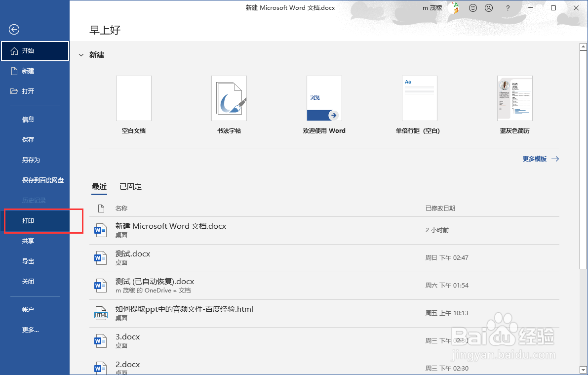Click Word icon beside 3.docx
Screen dimensions: 588x375
point(101,341)
